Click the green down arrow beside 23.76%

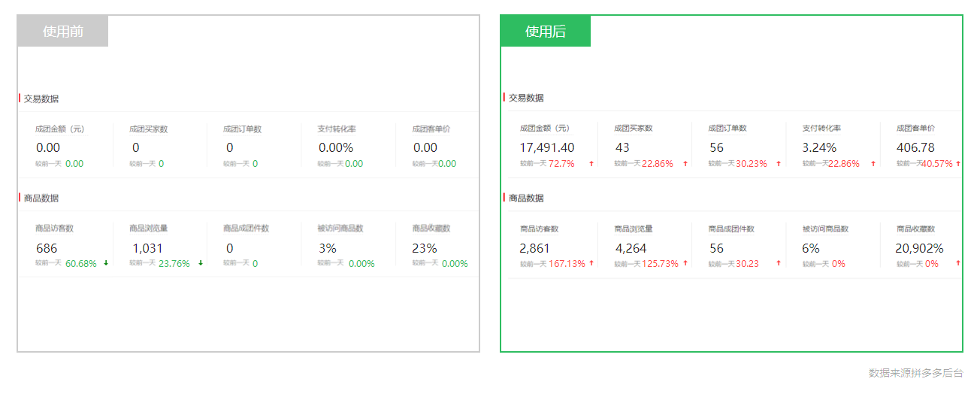tap(201, 263)
